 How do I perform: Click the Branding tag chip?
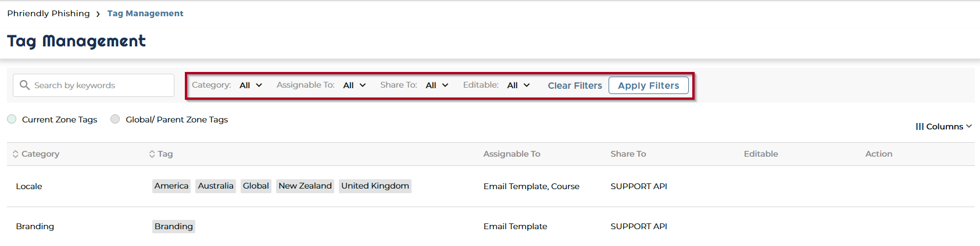pos(173,226)
